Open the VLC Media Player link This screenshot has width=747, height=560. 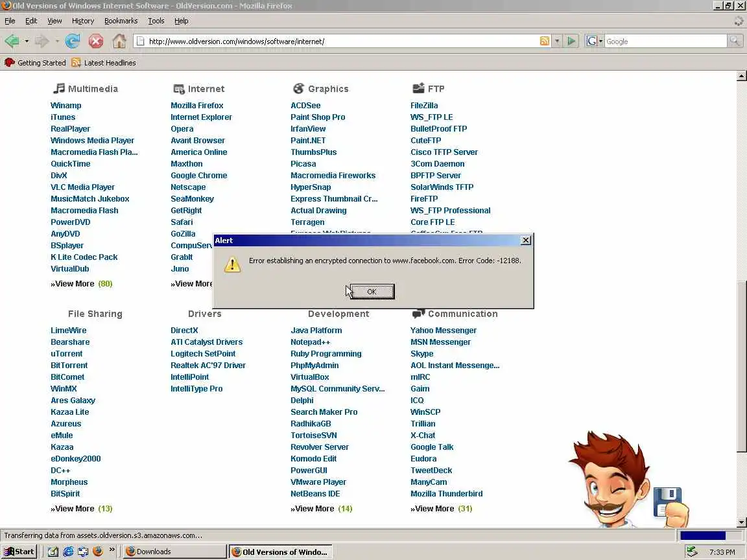click(x=82, y=187)
